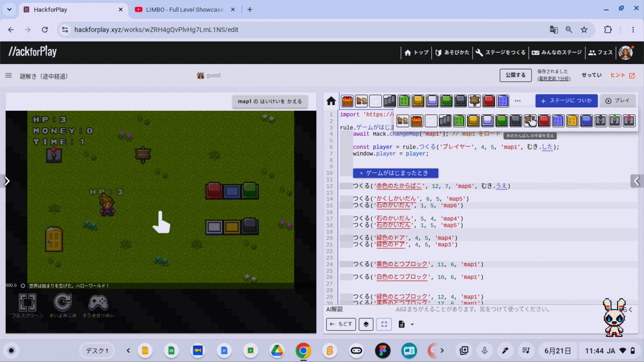Click the 公開する button
Screen dimensions: 644x362
point(515,76)
